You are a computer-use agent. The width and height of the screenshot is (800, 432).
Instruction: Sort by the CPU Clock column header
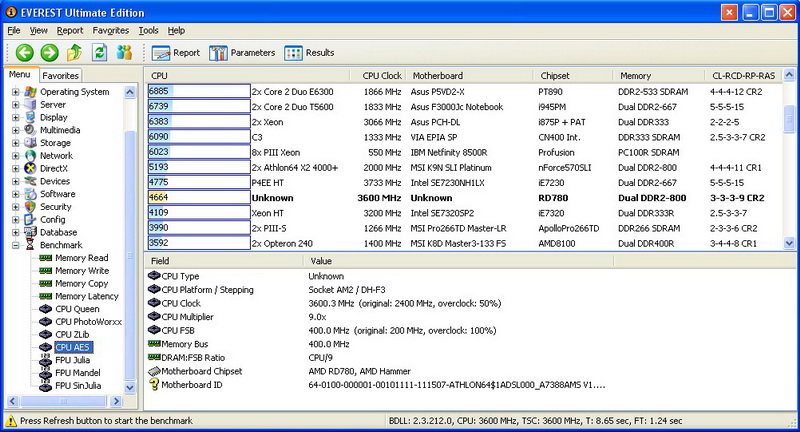point(378,75)
